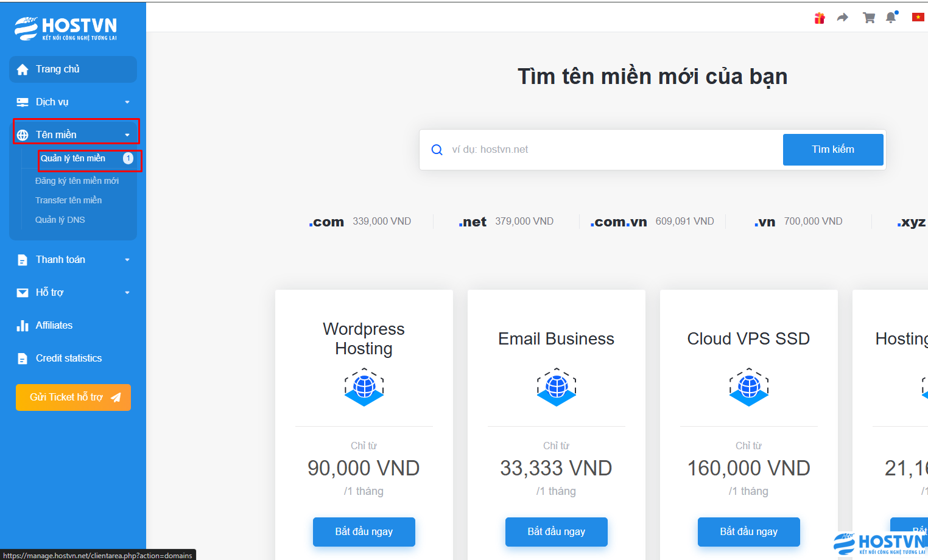Click the Email Business globe icon
928x560 pixels.
pos(557,387)
